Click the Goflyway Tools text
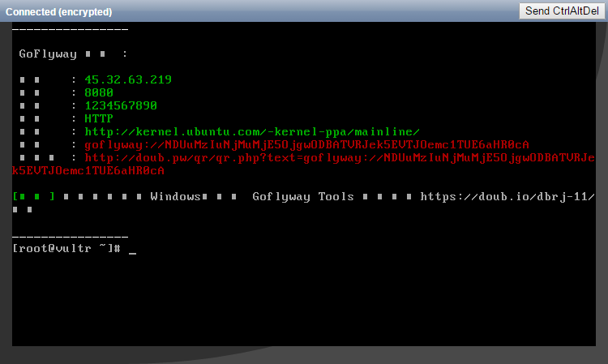The width and height of the screenshot is (608, 364). point(303,197)
